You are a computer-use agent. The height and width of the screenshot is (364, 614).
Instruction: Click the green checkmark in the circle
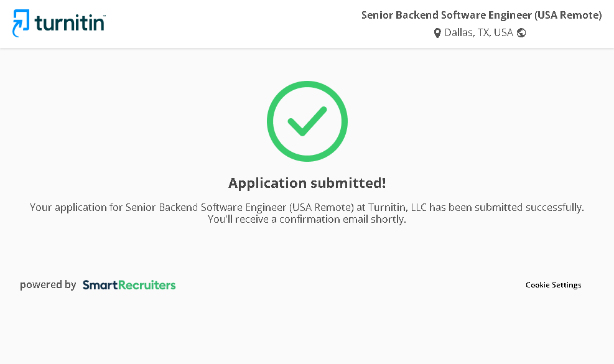pyautogui.click(x=307, y=121)
